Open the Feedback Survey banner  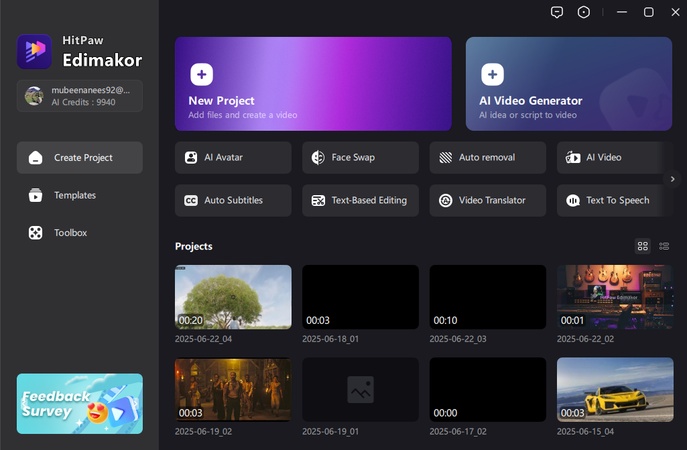pos(79,404)
